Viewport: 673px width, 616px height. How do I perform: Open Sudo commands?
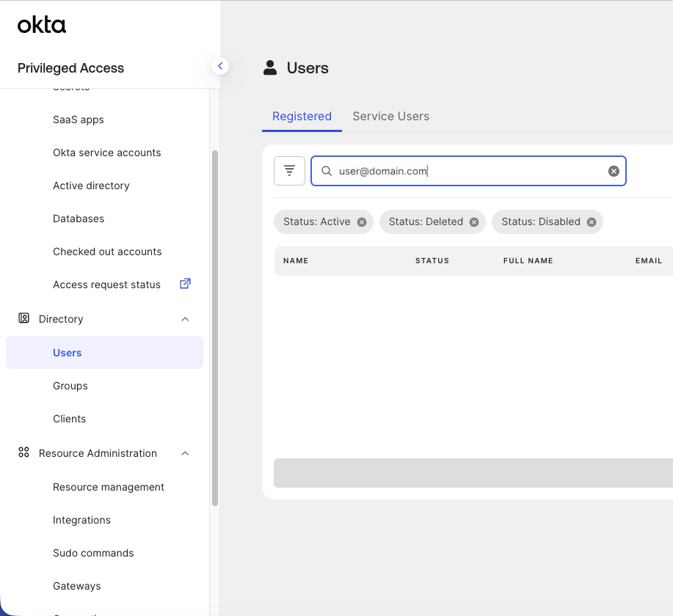click(x=93, y=554)
